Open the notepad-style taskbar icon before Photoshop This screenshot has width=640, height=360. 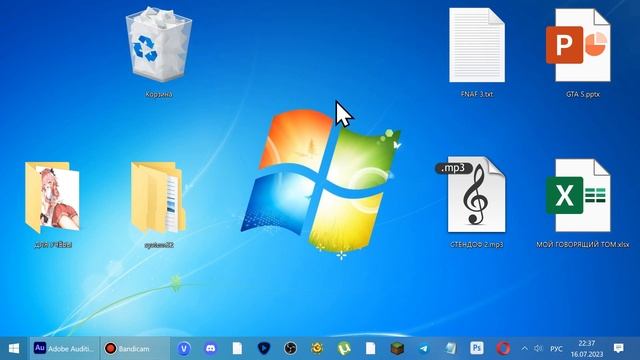point(450,349)
